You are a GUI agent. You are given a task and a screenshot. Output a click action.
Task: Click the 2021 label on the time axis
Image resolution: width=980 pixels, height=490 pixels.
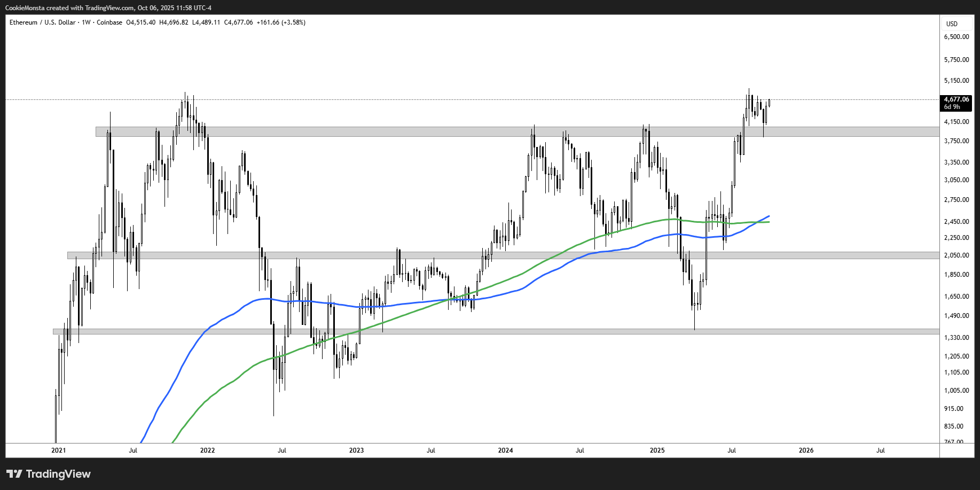tap(58, 450)
